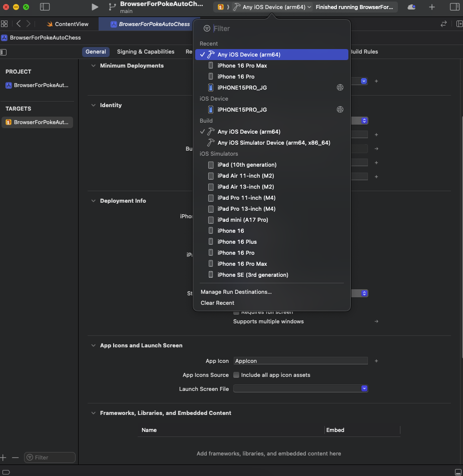Toggle the debug area icon at the bottom right
Screen dimensions: 463x476
point(458,472)
